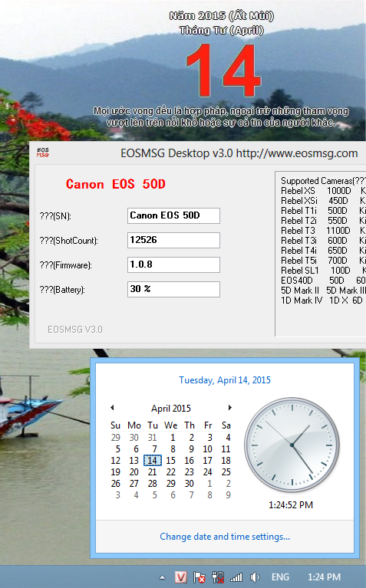Click the Battery field showing 30 %
Screen dimensions: 366x588
click(x=173, y=290)
